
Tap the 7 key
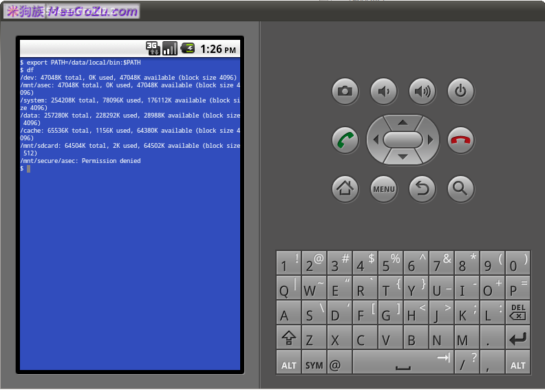coord(441,263)
